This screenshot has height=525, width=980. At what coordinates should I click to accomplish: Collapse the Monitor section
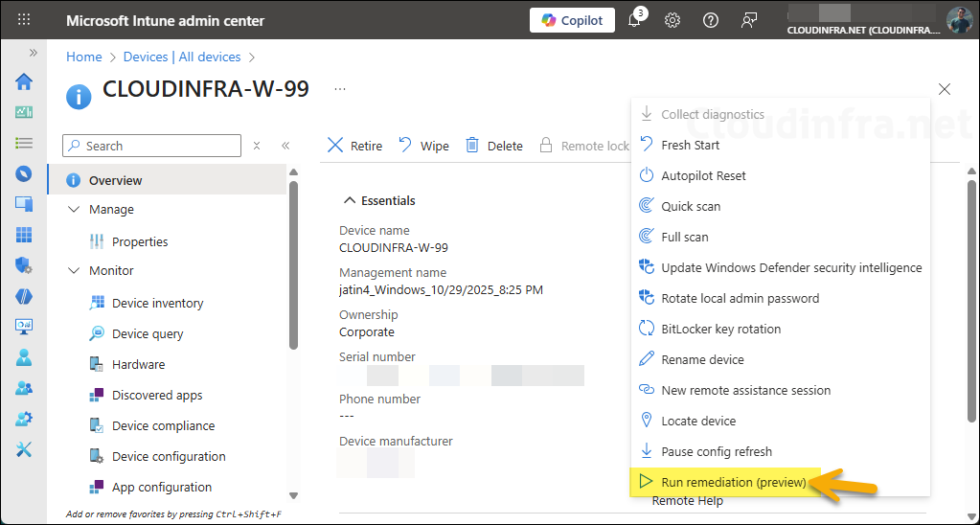click(75, 271)
